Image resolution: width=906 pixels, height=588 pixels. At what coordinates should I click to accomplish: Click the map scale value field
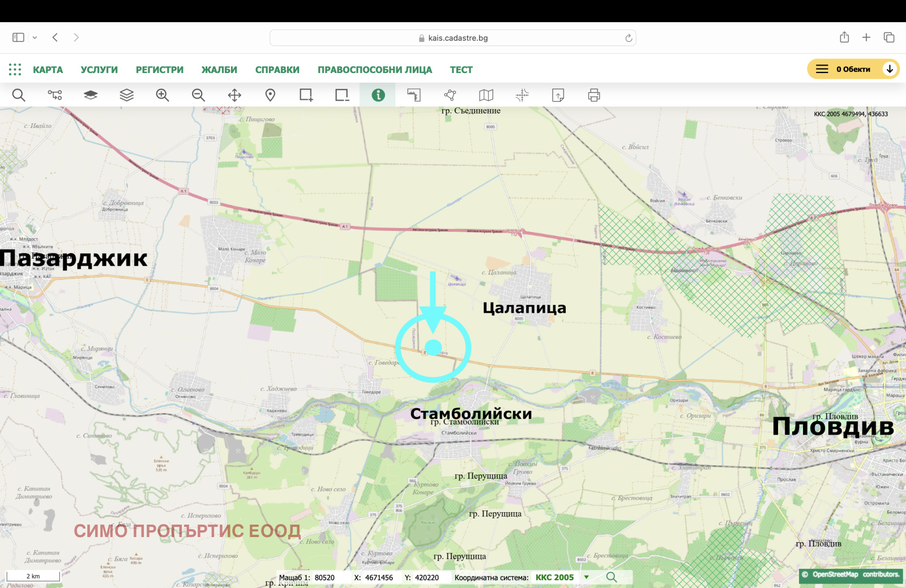325,578
